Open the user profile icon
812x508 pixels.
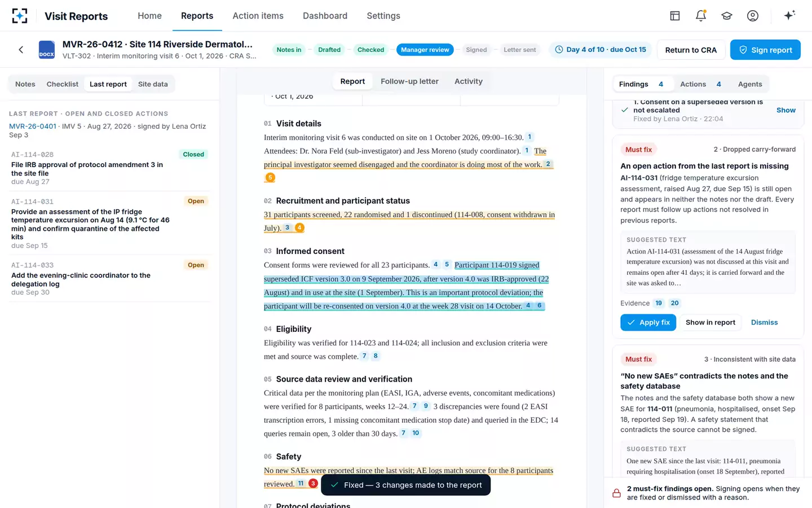pos(753,16)
